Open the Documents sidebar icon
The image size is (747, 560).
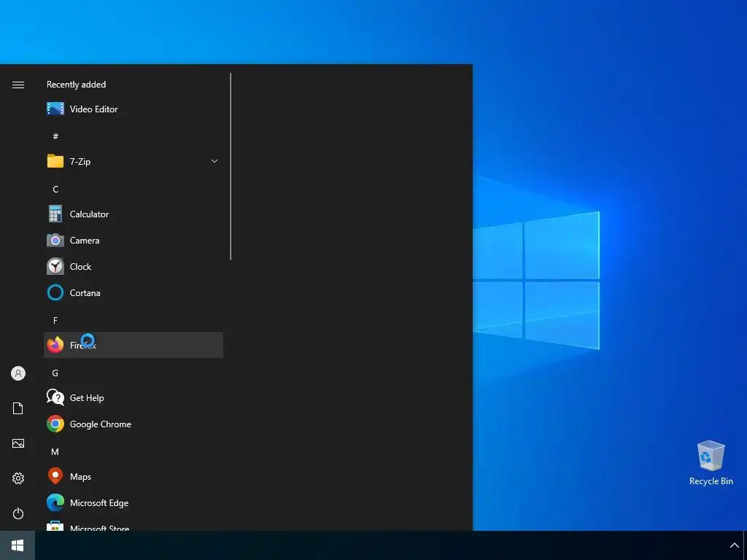[18, 408]
